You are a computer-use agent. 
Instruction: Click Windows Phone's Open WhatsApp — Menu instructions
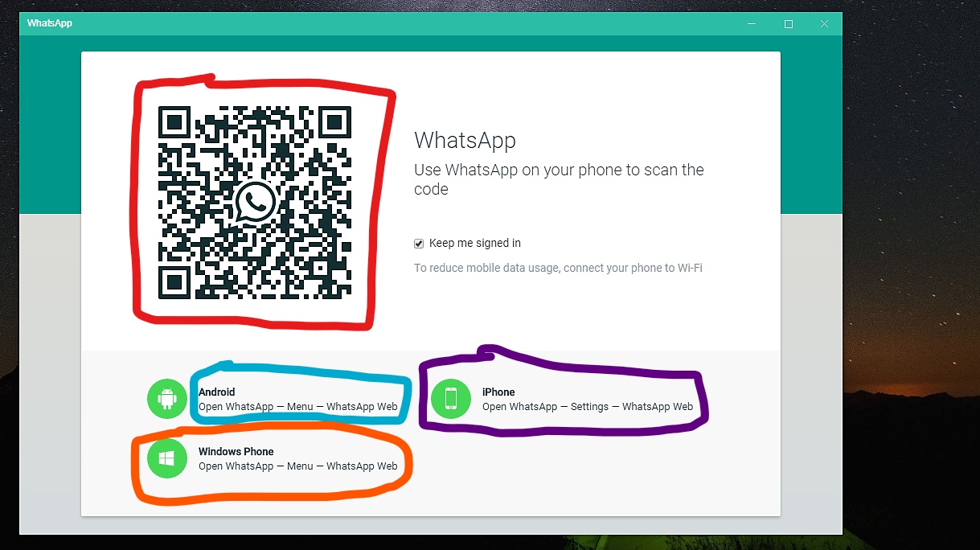tap(298, 466)
